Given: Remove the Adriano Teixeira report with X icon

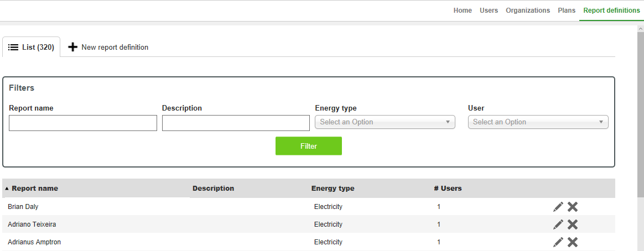Looking at the screenshot, I should (573, 224).
